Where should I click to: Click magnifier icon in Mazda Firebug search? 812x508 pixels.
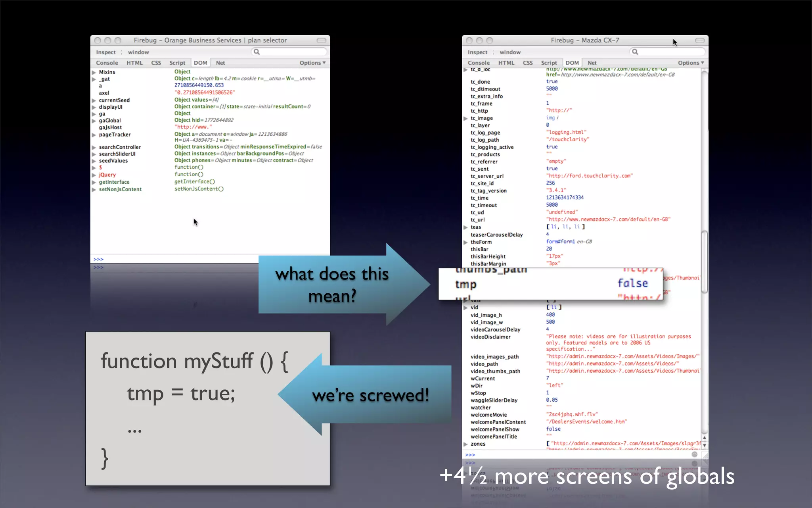coord(635,52)
